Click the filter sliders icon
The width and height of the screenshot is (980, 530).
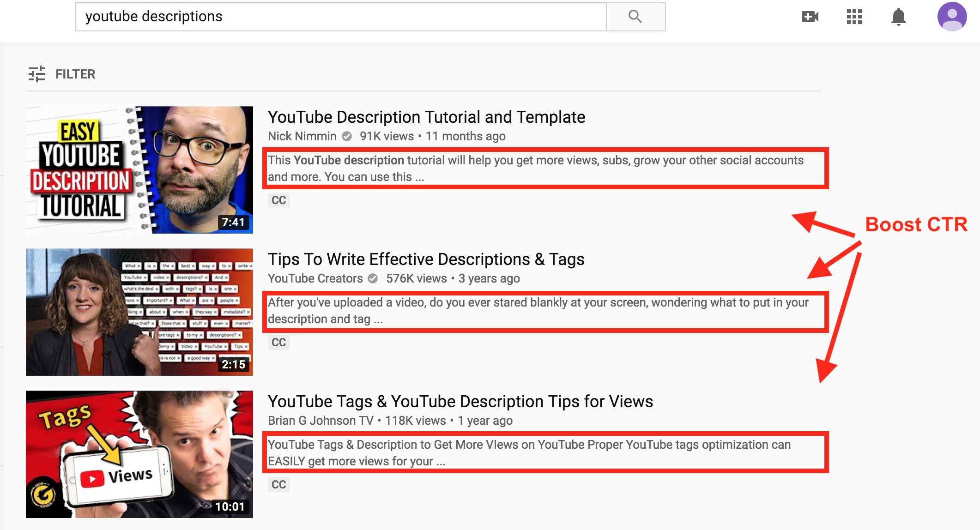37,74
